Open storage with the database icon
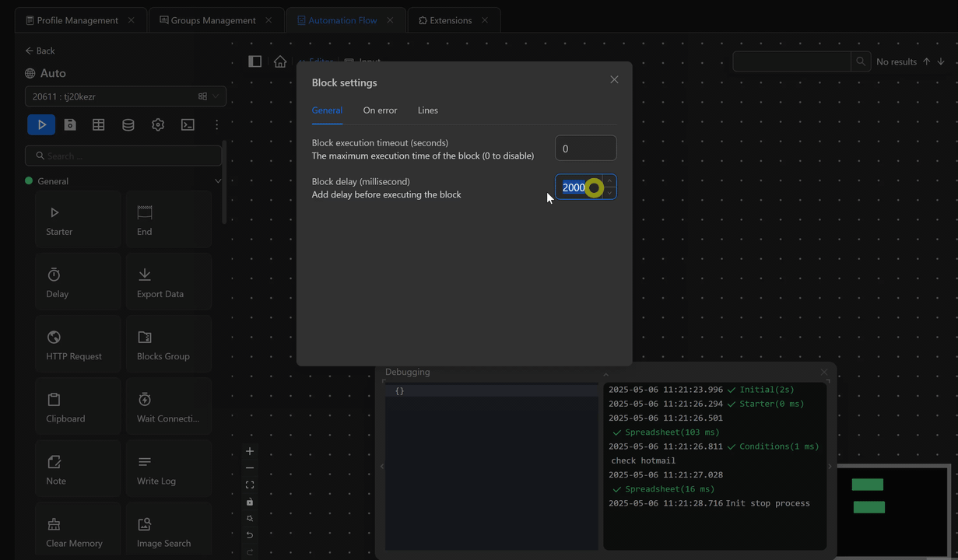The height and width of the screenshot is (560, 958). tap(128, 124)
